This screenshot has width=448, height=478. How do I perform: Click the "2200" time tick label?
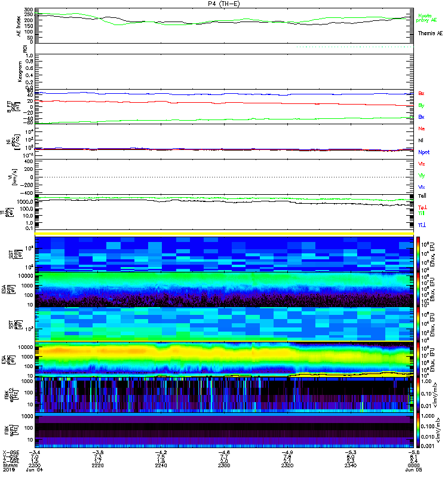pyautogui.click(x=34, y=465)
